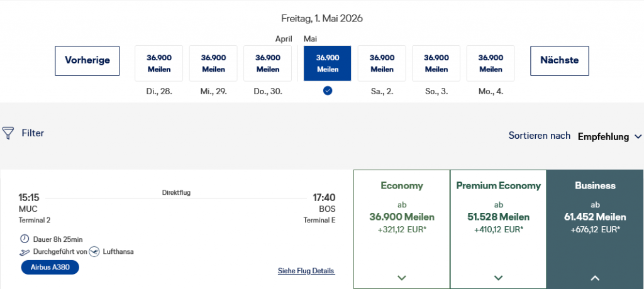
Task: Choose Sa., 2. date tile
Action: 382,63
